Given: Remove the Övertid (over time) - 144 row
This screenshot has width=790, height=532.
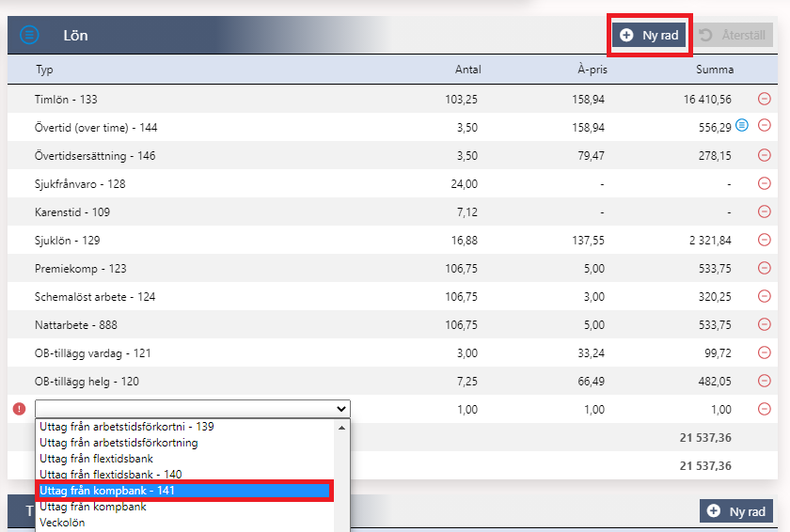Looking at the screenshot, I should (x=765, y=125).
